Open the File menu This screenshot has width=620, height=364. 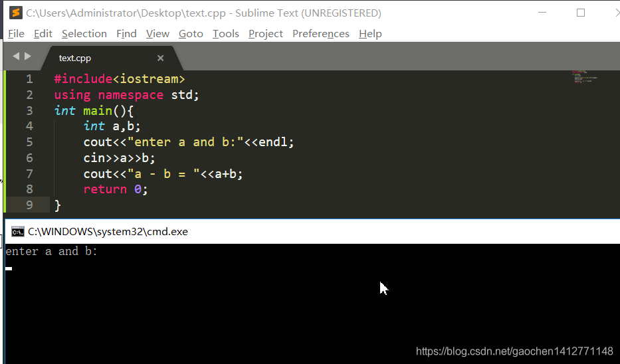coord(16,34)
